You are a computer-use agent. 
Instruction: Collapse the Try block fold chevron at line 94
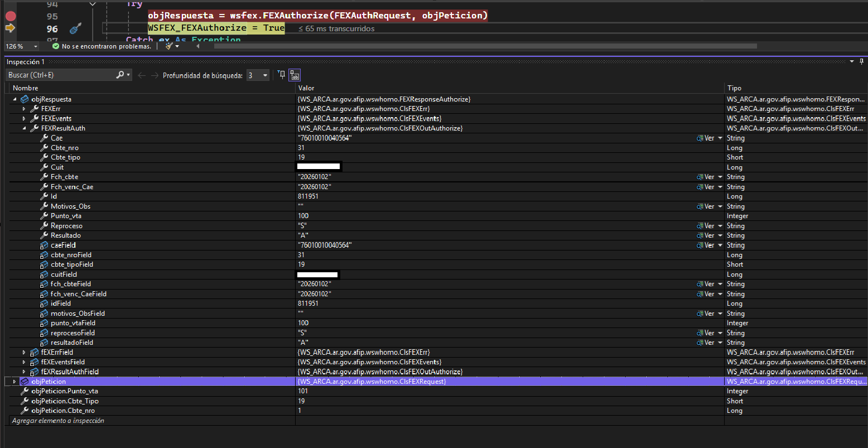93,4
